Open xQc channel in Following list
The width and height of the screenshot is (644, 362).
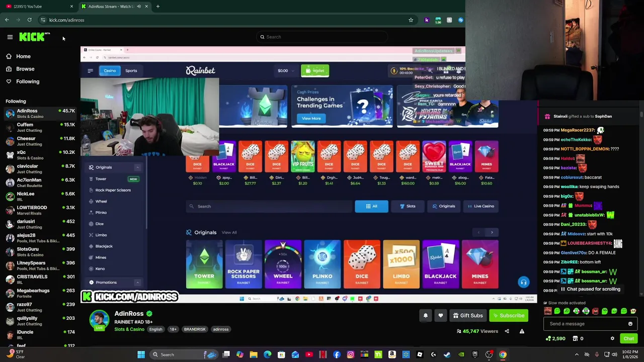40,155
